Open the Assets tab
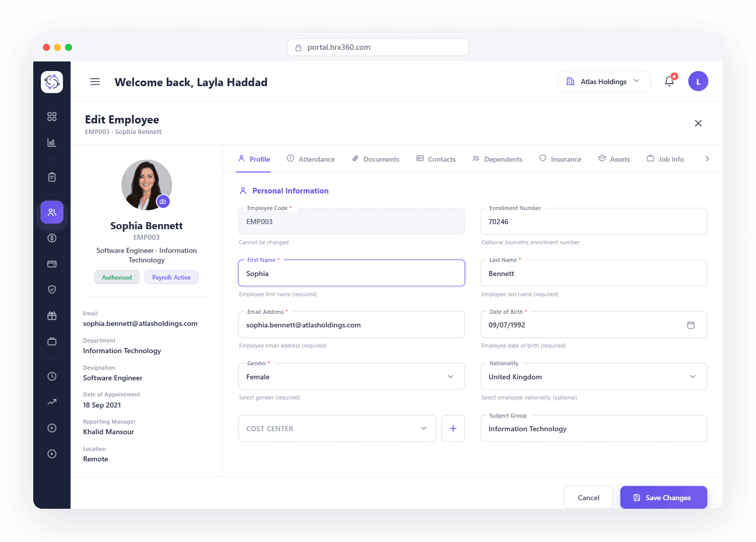Image resolution: width=756 pixels, height=542 pixels. click(x=614, y=159)
